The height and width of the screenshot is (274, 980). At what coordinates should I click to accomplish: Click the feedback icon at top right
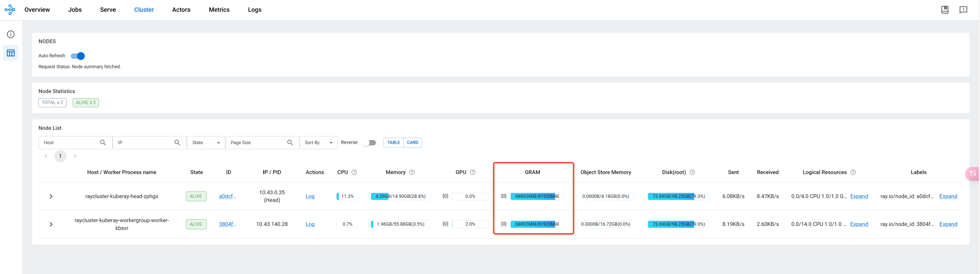[963, 10]
